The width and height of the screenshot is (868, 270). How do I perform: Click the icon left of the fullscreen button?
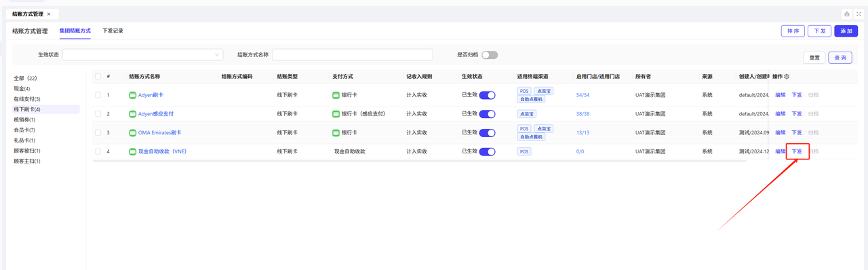[x=847, y=14]
